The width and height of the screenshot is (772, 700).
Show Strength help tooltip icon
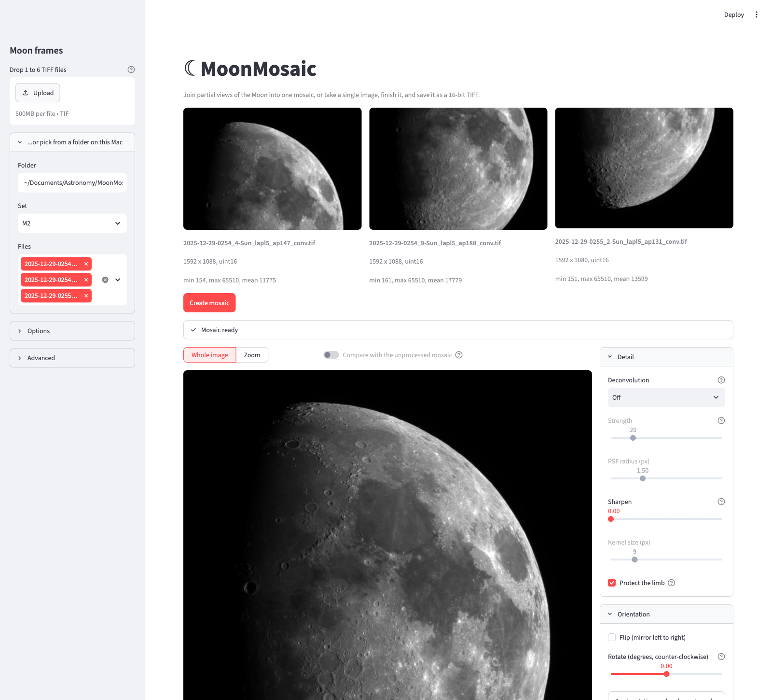click(721, 420)
